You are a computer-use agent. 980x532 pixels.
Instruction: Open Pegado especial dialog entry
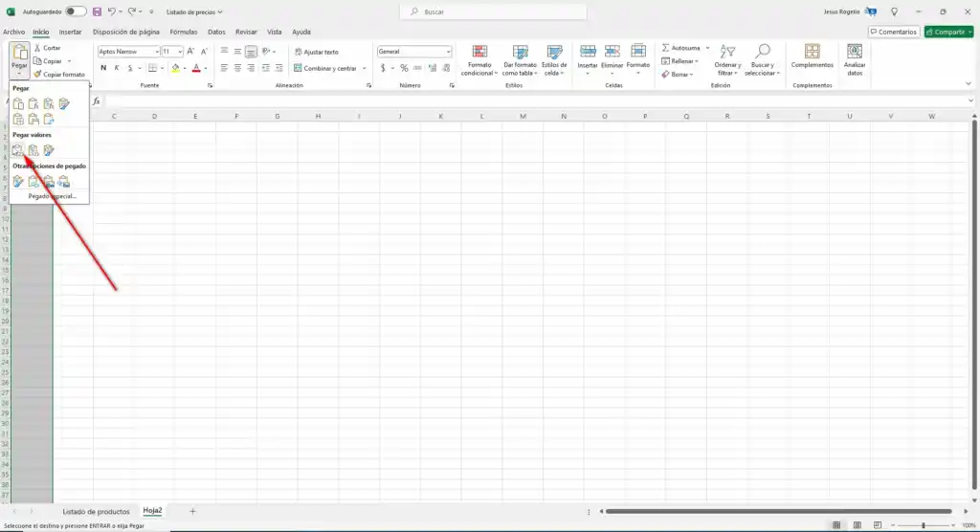pyautogui.click(x=52, y=196)
